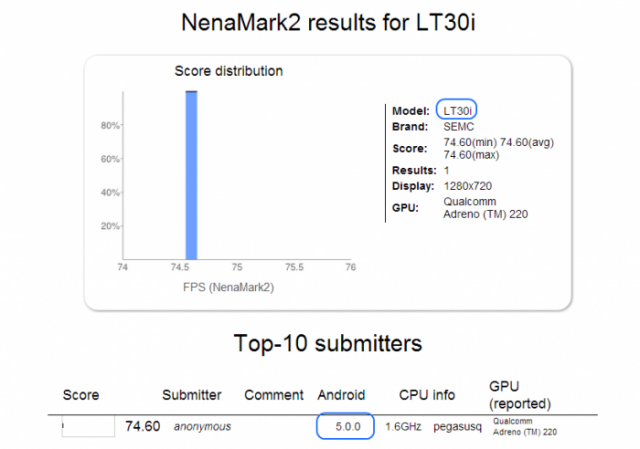Click the FPS (NenaMark2) axis label
640x449 pixels.
point(228,287)
